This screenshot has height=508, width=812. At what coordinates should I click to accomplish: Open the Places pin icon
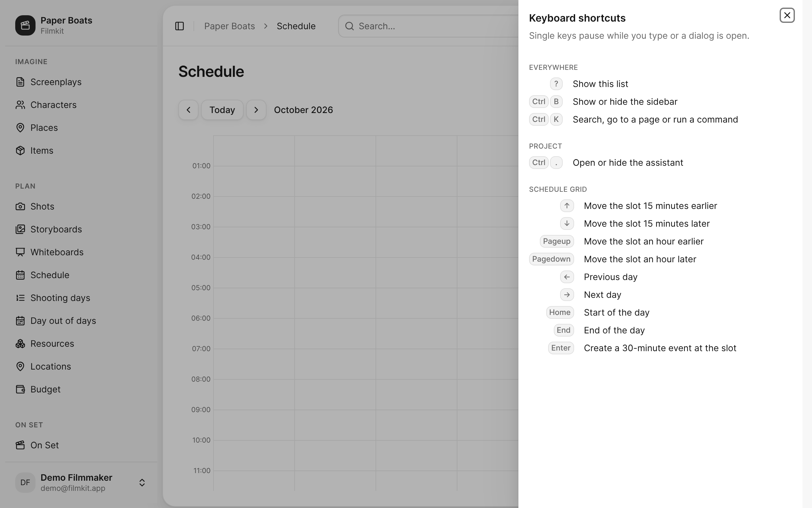coord(20,128)
